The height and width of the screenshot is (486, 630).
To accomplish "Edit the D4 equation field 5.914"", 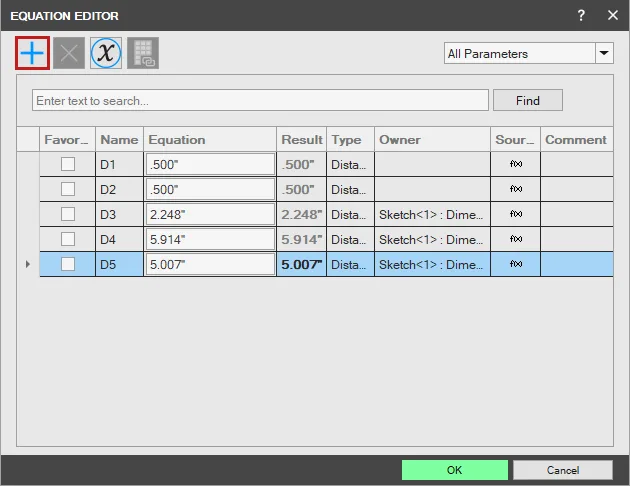I will click(210, 239).
